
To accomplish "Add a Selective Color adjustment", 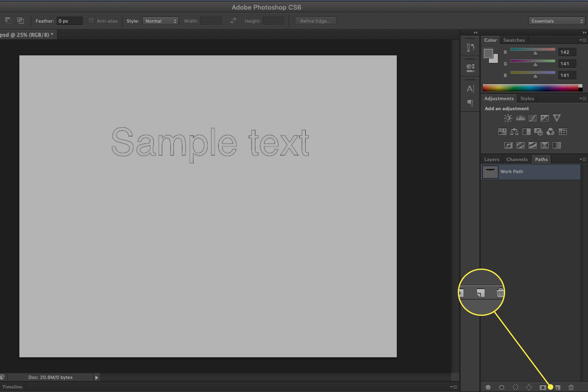I will pos(544,145).
